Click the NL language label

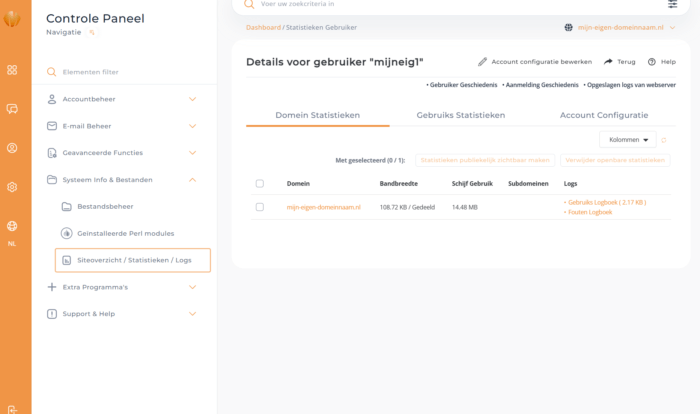click(12, 244)
